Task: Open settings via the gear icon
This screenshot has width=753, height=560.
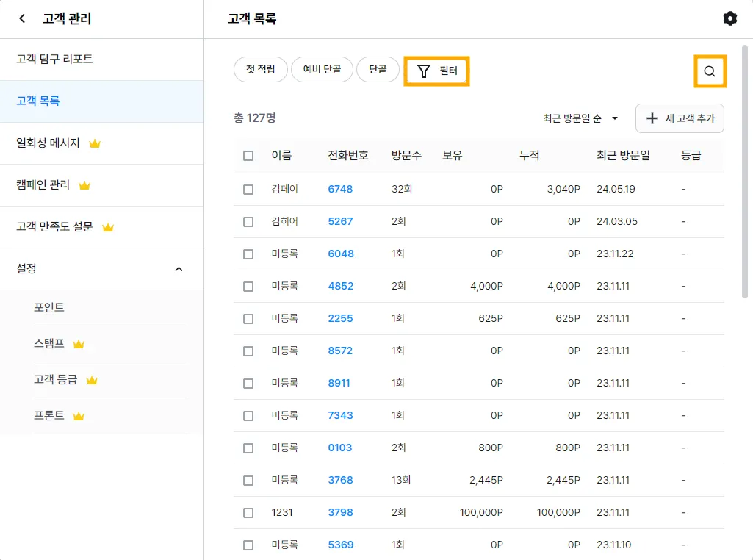Action: click(x=729, y=19)
